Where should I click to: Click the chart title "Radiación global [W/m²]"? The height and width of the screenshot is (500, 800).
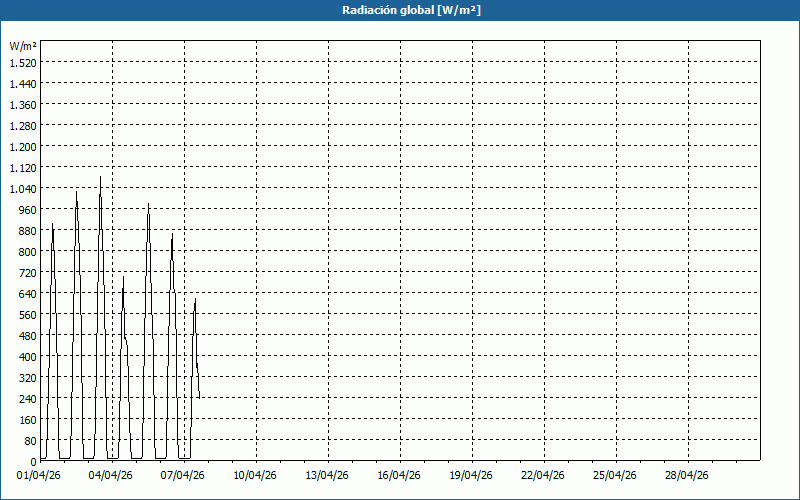click(400, 10)
